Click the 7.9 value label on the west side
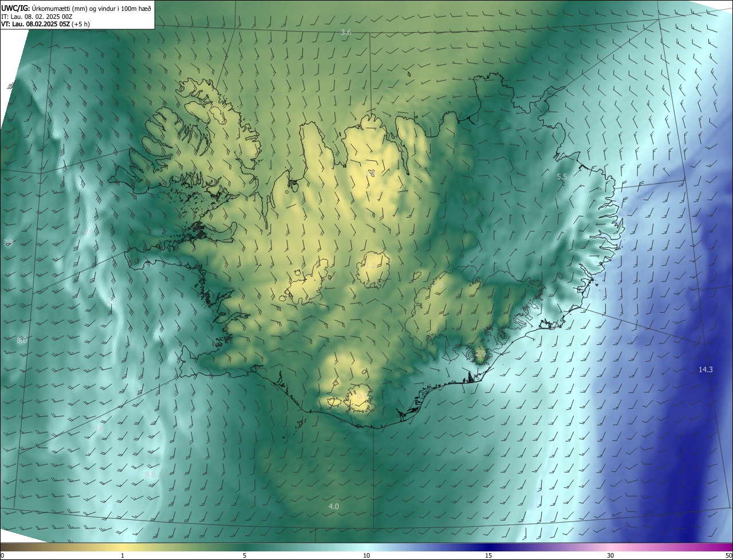733x560 pixels. click(x=7, y=243)
